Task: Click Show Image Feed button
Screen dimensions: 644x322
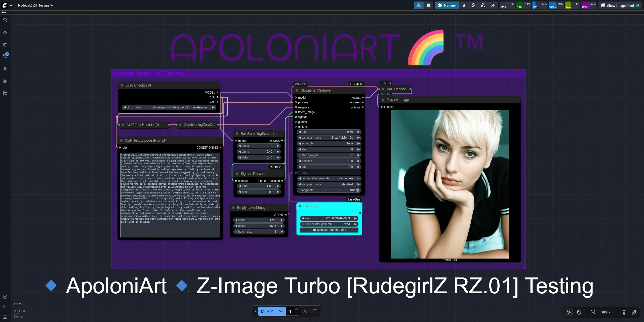Action: coord(620,5)
